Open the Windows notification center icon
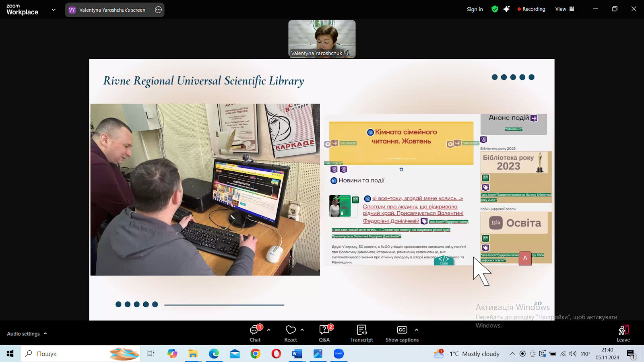The width and height of the screenshot is (644, 362). (631, 354)
